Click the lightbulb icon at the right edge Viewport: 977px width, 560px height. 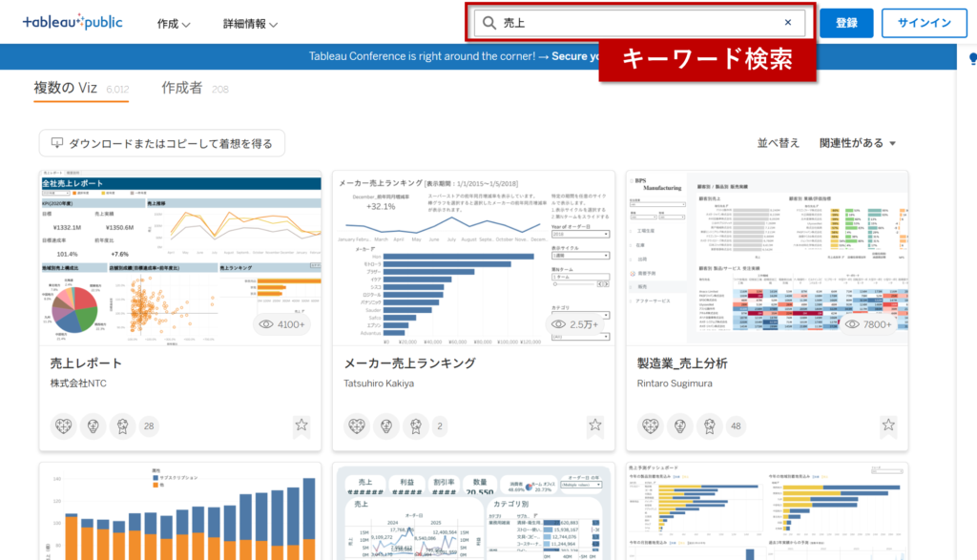972,58
